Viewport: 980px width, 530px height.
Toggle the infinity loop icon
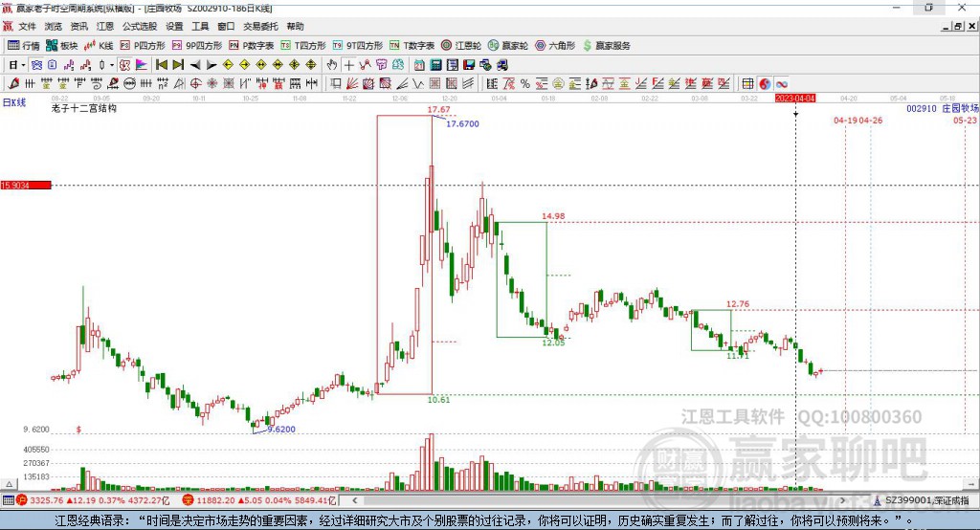click(781, 84)
